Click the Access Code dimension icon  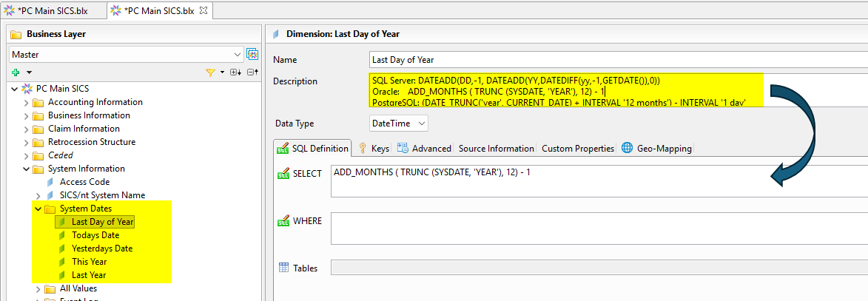pyautogui.click(x=50, y=182)
